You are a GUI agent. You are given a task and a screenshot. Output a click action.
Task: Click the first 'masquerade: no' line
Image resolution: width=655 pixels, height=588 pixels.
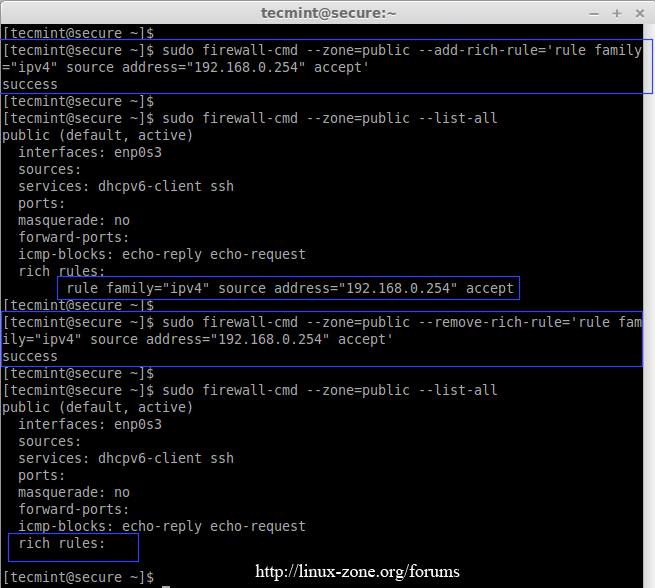tap(74, 220)
